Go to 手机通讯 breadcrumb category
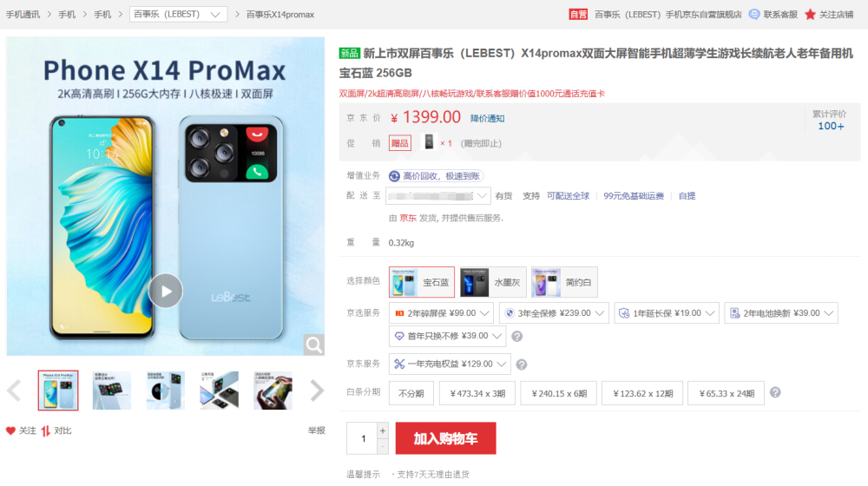Viewport: 868px width, 486px height. click(23, 15)
